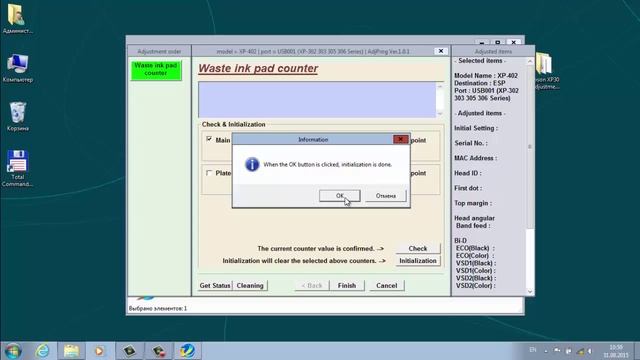Open the Корзина recycle bin icon
640x360 pixels.
pos(17,117)
